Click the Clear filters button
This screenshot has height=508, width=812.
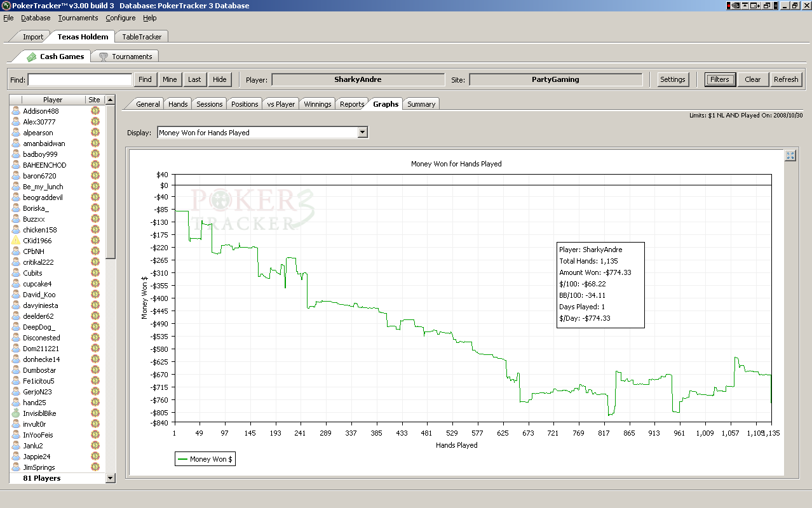pos(753,79)
